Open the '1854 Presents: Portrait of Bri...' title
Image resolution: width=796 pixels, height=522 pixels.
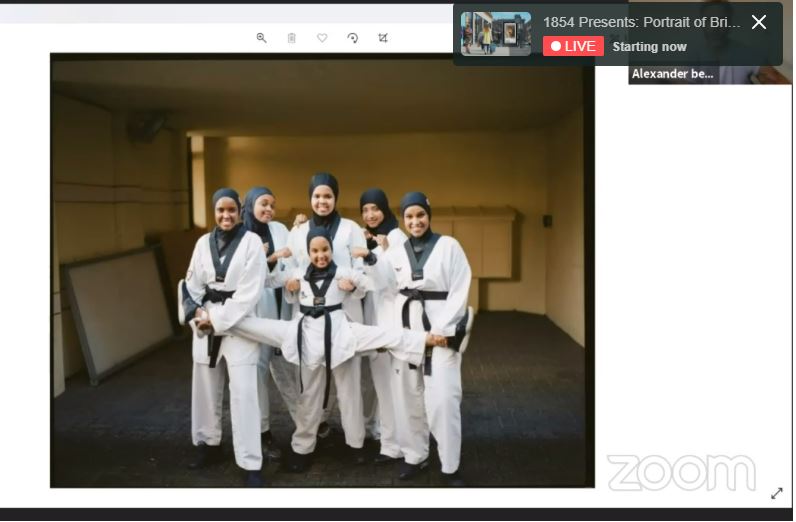point(641,22)
